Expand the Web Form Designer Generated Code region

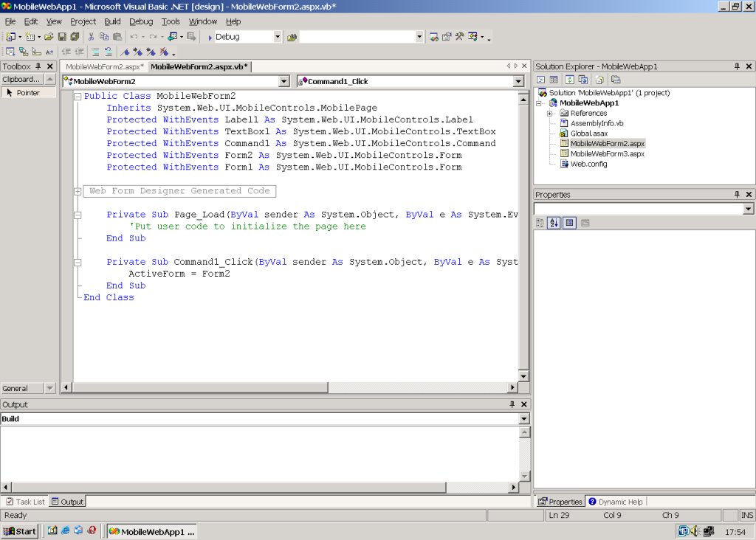pyautogui.click(x=77, y=191)
